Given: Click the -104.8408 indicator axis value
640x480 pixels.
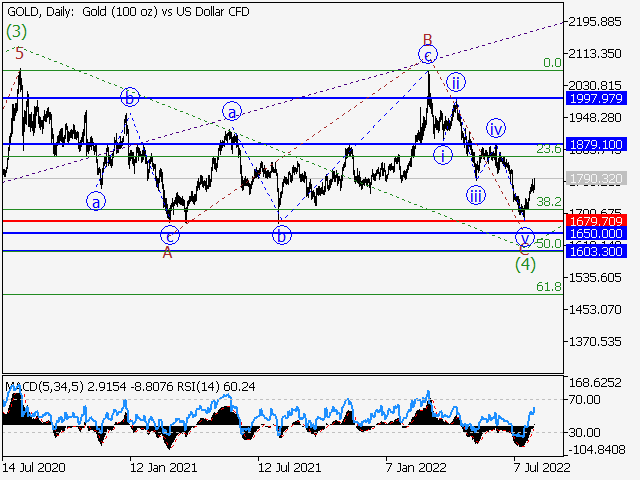Looking at the screenshot, I should [x=596, y=449].
